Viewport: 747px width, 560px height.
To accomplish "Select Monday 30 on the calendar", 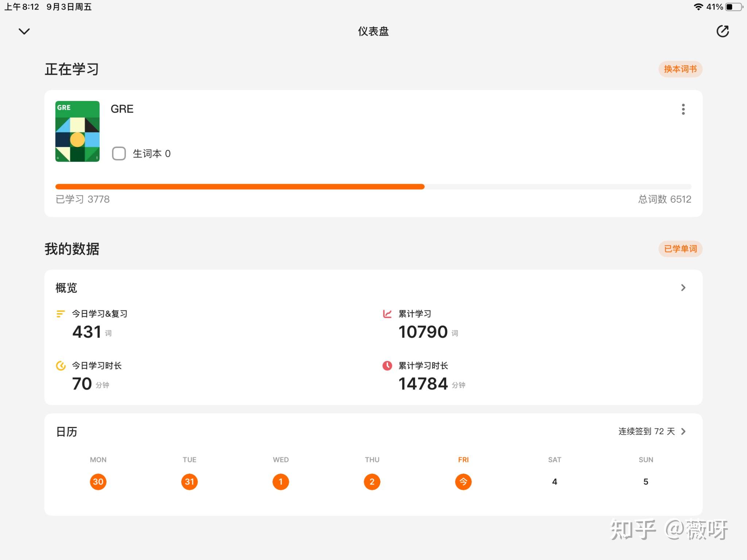I will [98, 482].
